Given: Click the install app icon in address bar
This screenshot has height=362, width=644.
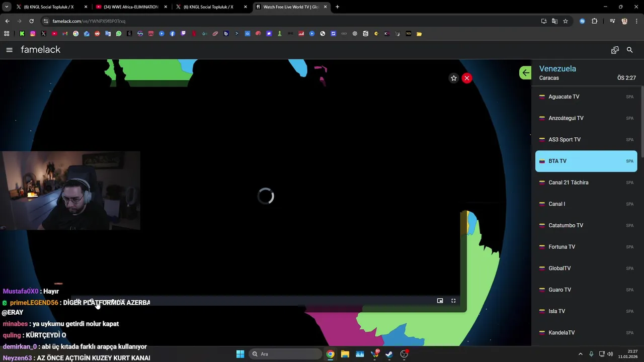Looking at the screenshot, I should 544,21.
